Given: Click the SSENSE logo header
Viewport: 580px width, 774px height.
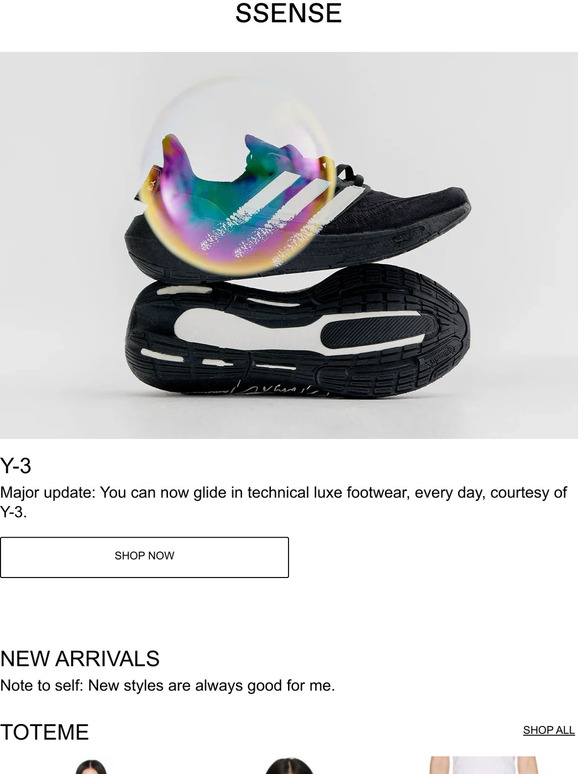Looking at the screenshot, I should tap(288, 13).
